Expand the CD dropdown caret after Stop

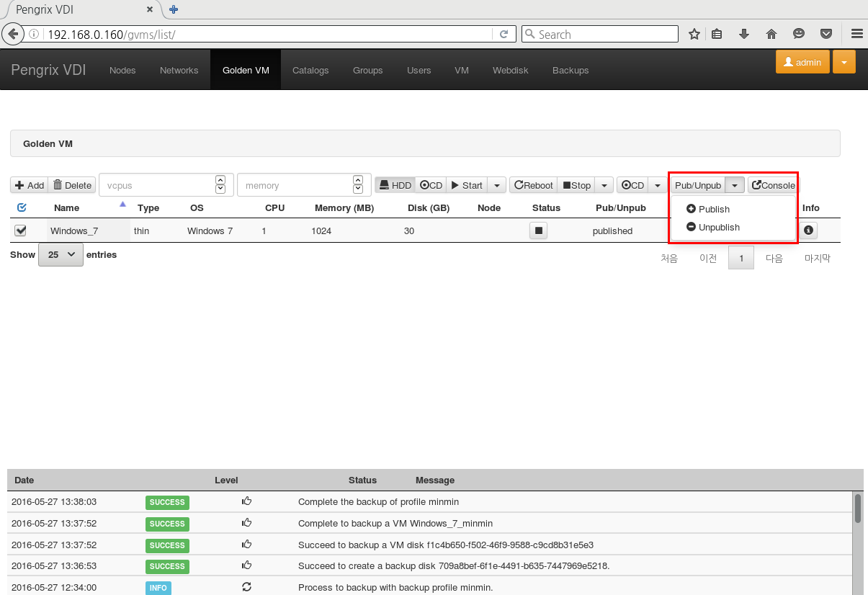coord(658,185)
